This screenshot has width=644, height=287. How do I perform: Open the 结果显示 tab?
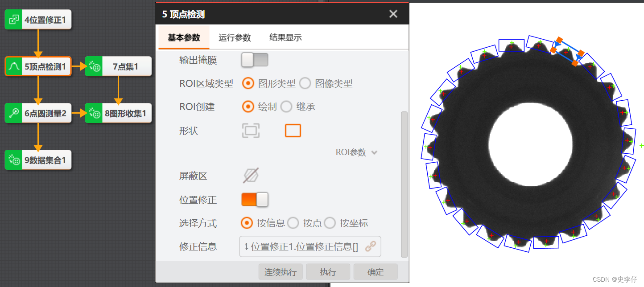coord(285,38)
